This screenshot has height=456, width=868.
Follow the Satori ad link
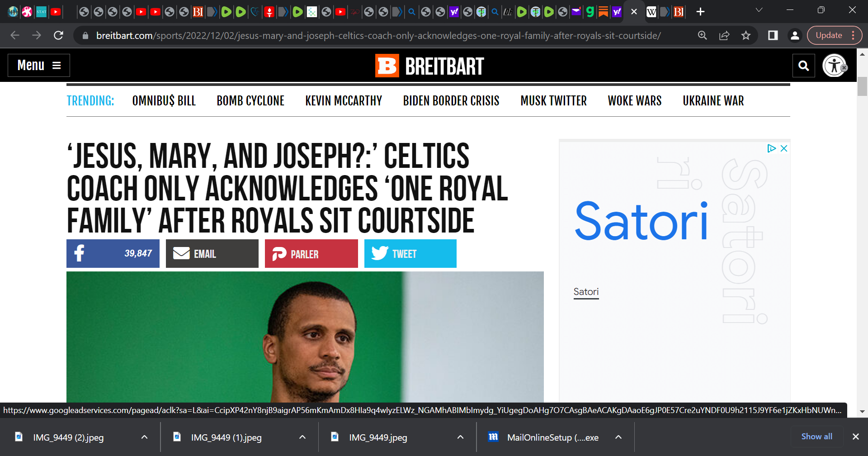(x=586, y=292)
